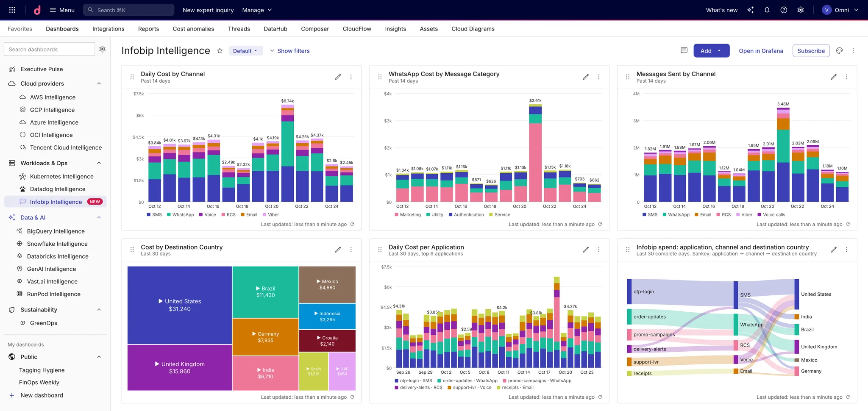Open sidebar dashboard settings gear icon
The width and height of the screenshot is (868, 411).
[103, 49]
